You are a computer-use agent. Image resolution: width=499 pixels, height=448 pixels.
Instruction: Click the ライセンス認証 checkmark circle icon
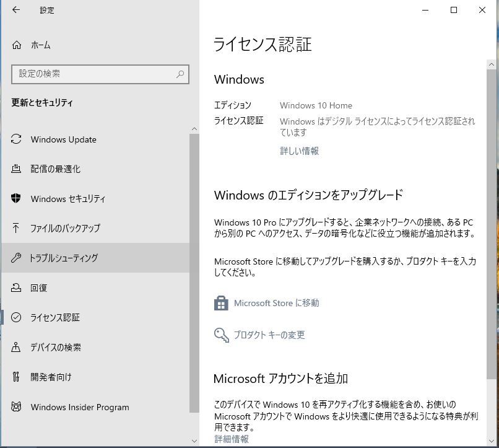tap(16, 317)
